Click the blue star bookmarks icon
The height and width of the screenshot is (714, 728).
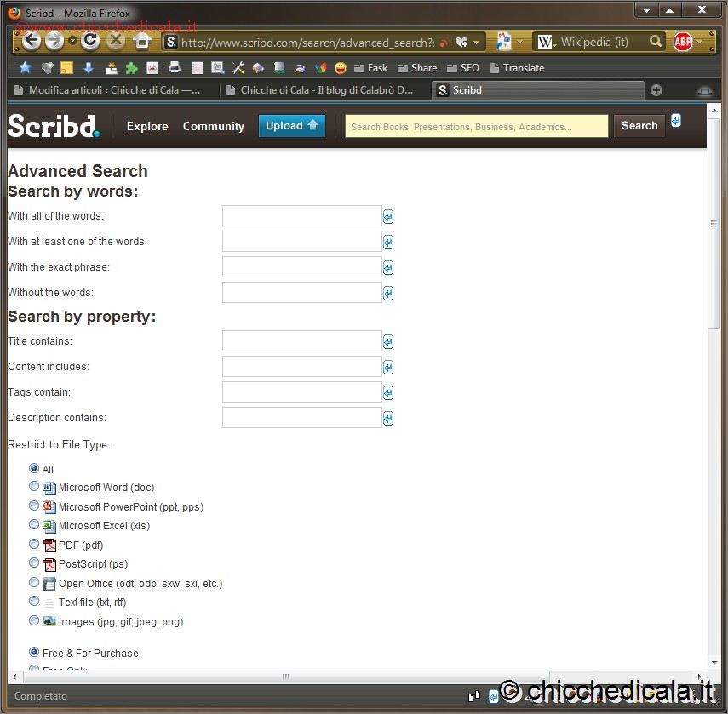(x=25, y=68)
